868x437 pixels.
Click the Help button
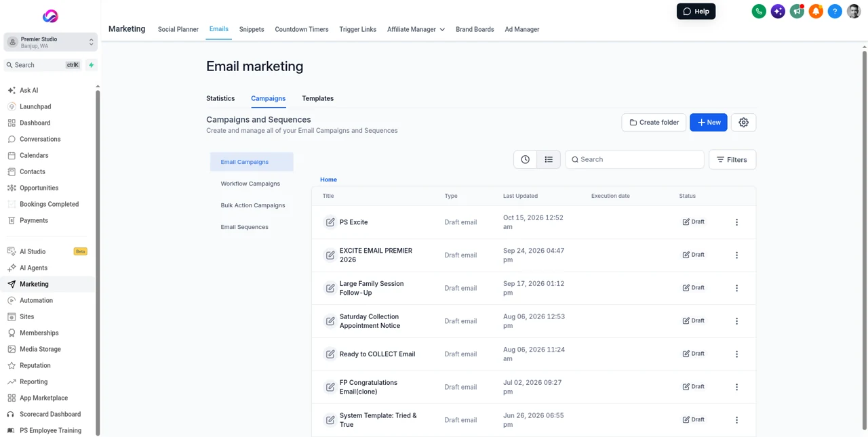(x=696, y=12)
